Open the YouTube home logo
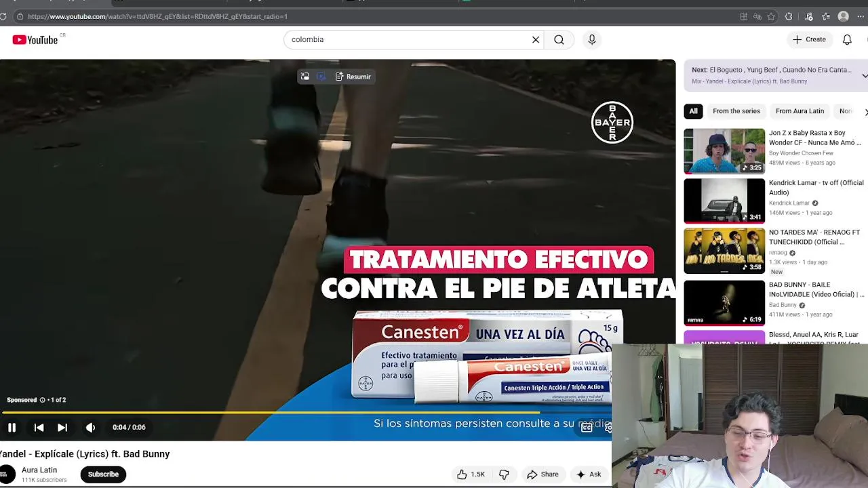 pyautogui.click(x=35, y=40)
